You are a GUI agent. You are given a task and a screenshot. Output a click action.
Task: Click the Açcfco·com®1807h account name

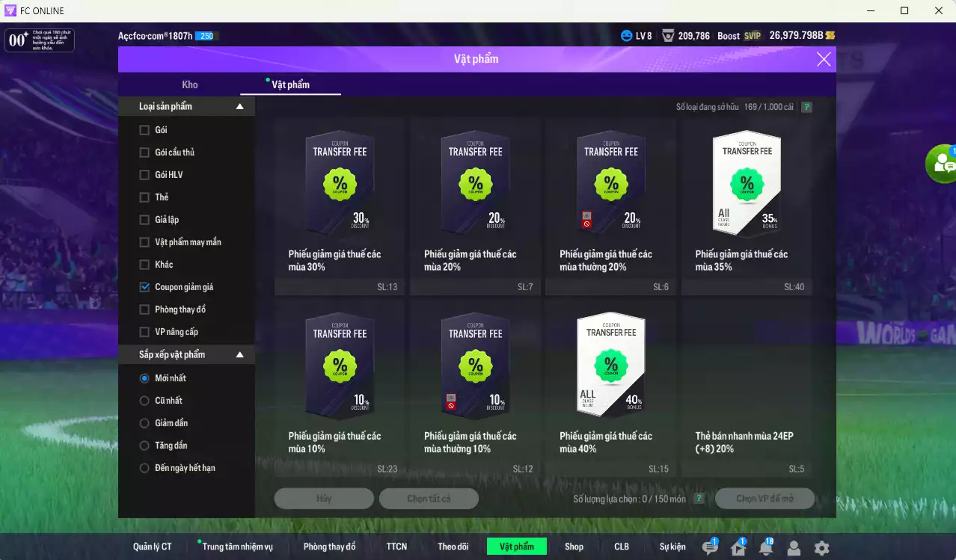(x=155, y=36)
